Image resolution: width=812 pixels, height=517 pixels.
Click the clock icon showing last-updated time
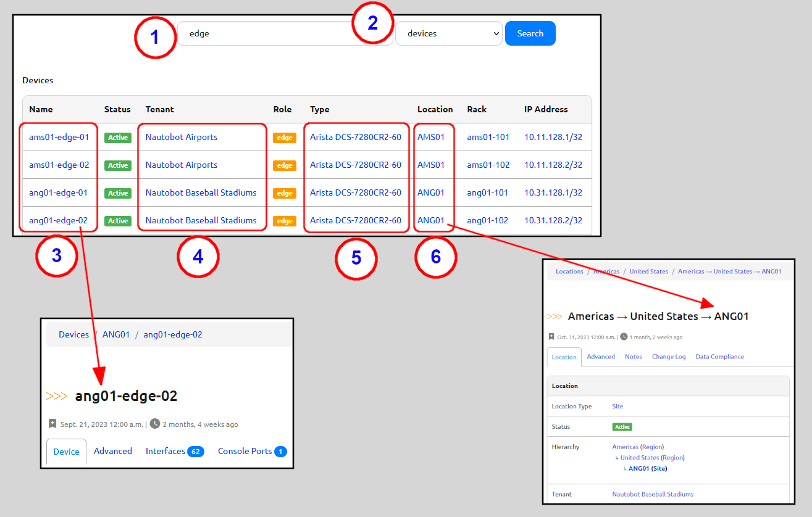pos(155,423)
